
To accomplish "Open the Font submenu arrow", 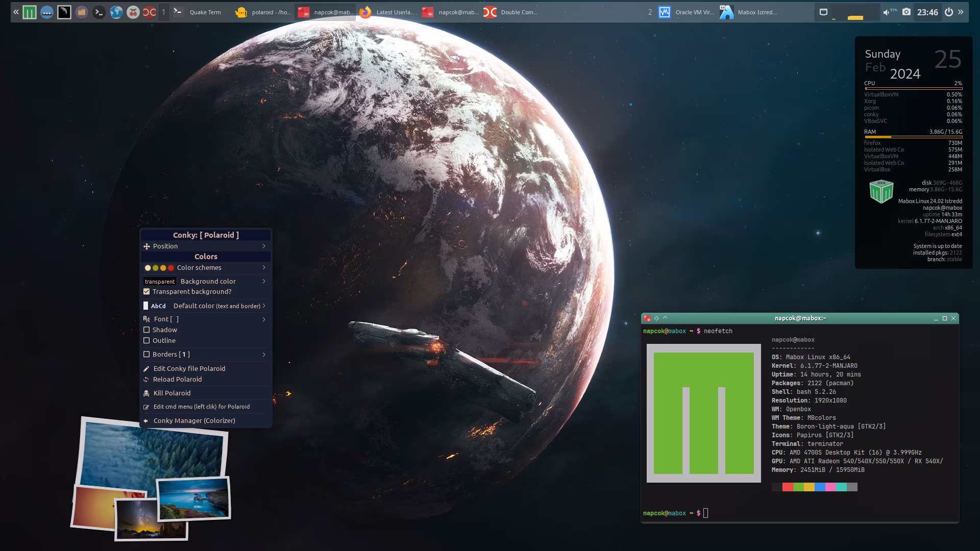I will click(263, 319).
